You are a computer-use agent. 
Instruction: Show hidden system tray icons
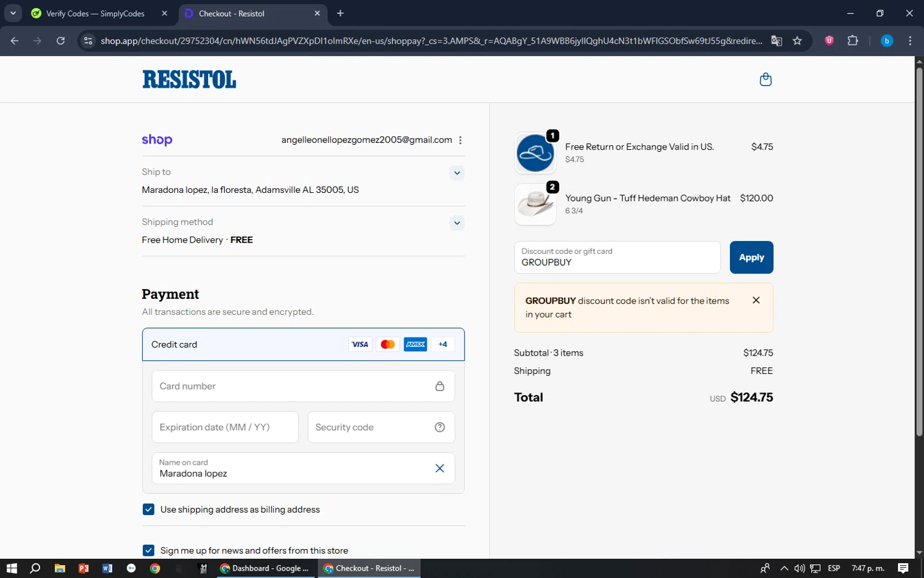point(784,568)
